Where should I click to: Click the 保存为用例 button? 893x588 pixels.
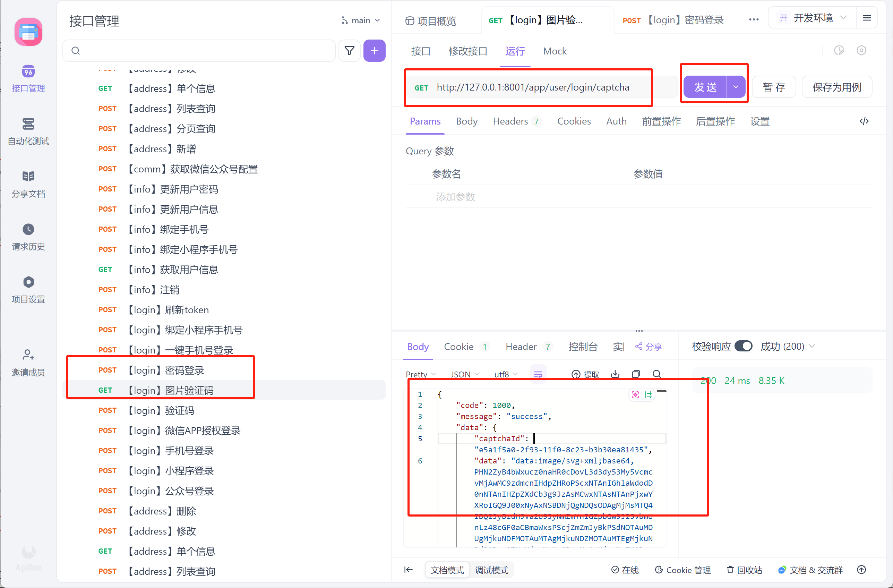(836, 87)
